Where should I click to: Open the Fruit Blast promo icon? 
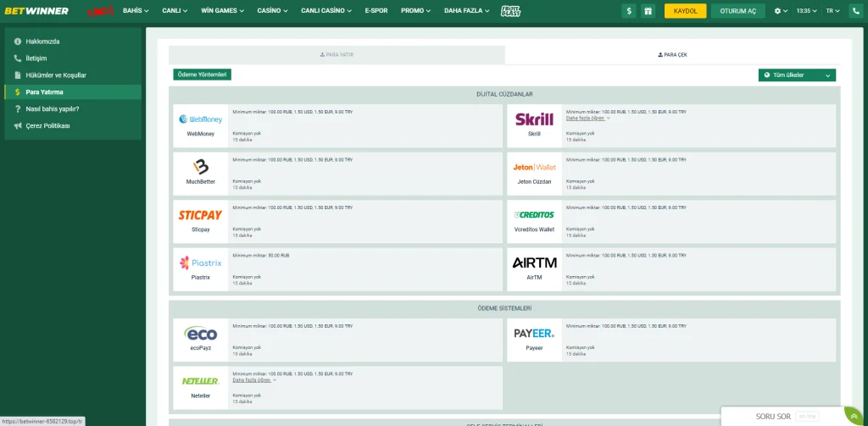pos(510,10)
